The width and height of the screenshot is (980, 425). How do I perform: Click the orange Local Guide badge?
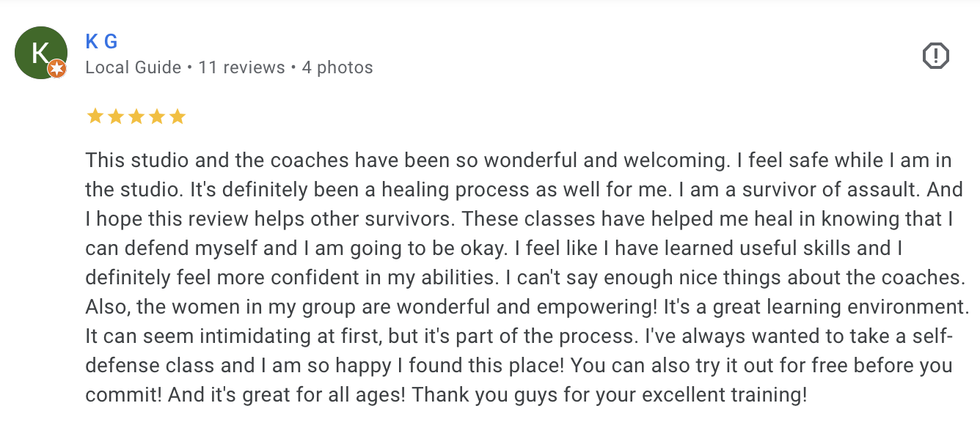(57, 70)
